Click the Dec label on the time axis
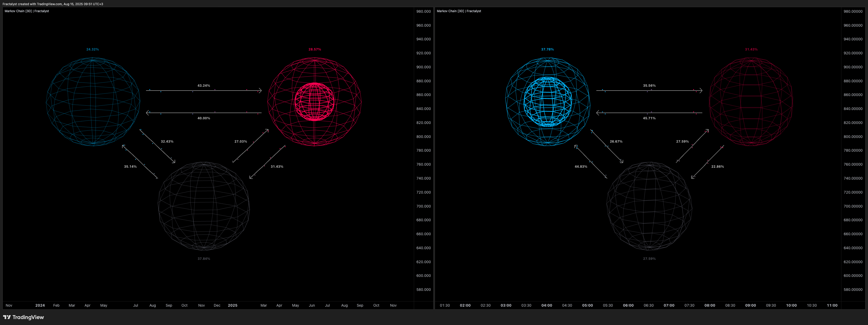868x325 pixels. (217, 305)
